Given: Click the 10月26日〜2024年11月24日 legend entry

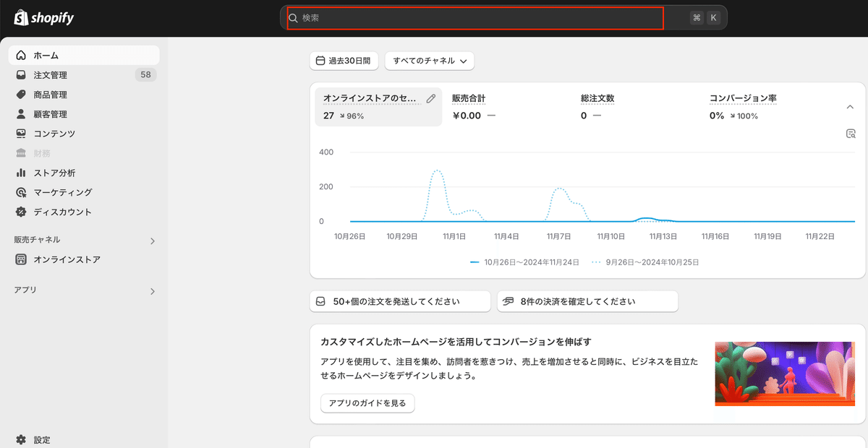Looking at the screenshot, I should coord(524,262).
